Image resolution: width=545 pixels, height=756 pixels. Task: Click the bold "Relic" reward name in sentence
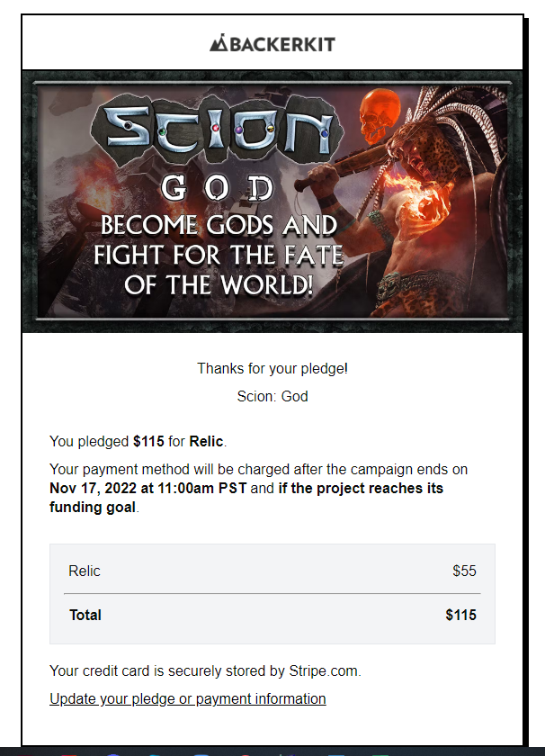206,441
